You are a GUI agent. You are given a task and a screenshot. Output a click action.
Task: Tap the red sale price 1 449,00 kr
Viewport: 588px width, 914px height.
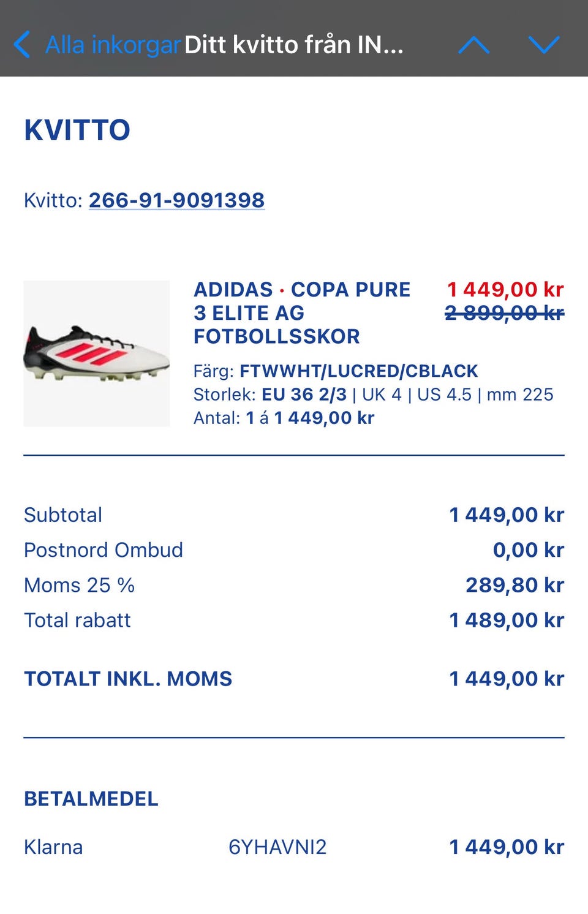point(505,289)
